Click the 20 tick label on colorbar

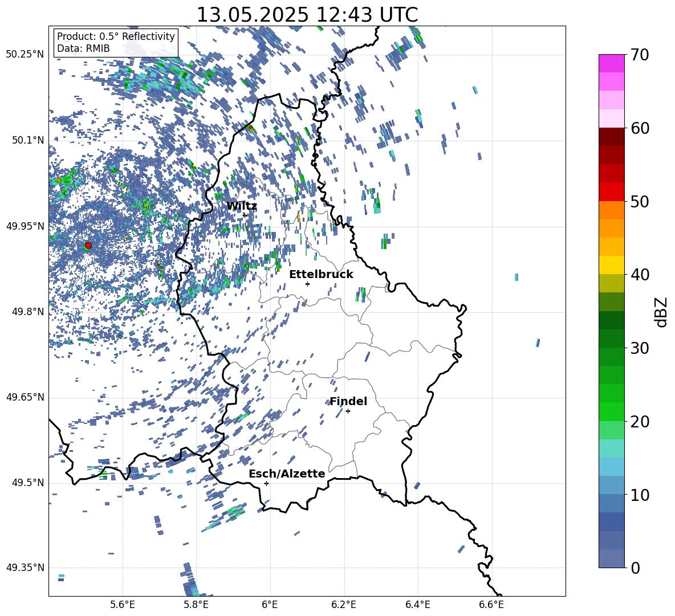pyautogui.click(x=640, y=422)
